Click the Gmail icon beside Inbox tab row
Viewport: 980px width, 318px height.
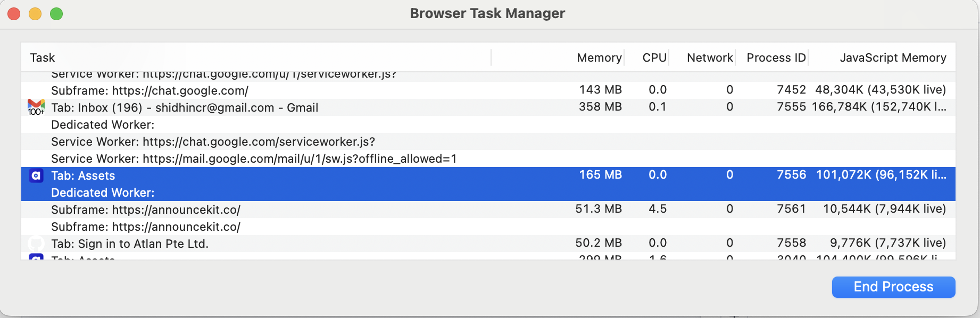coord(36,107)
